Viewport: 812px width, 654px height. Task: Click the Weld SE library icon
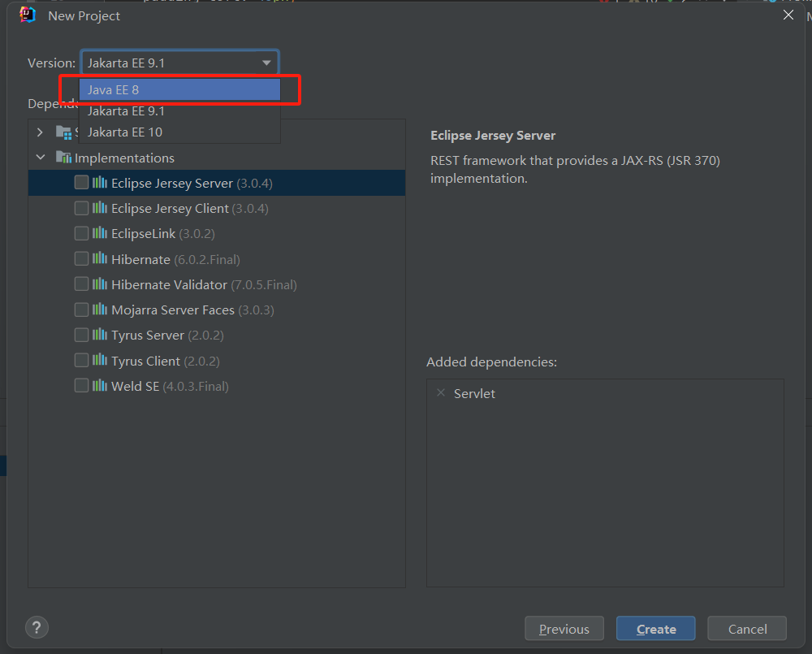click(x=99, y=386)
